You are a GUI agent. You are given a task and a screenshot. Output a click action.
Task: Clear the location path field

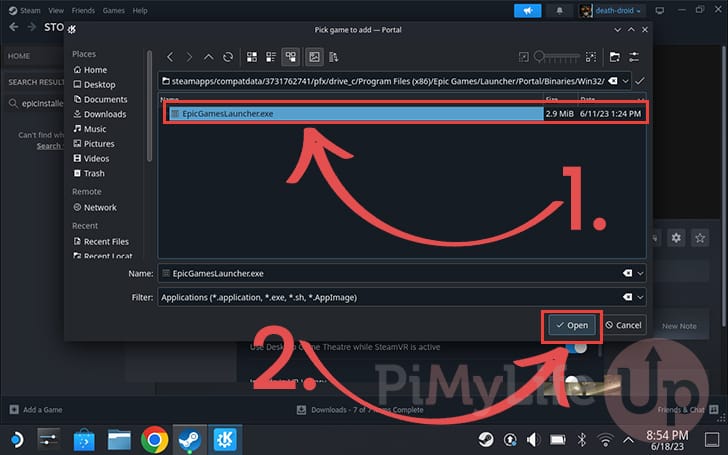pyautogui.click(x=613, y=81)
